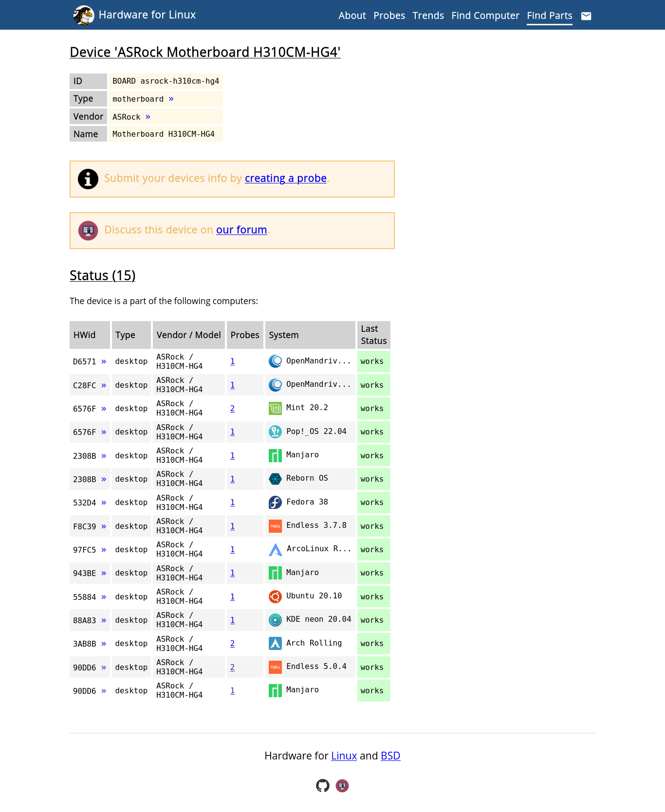Screen dimensions: 665x812
Task: Open 97FC5 computer via » arrow
Action: [104, 550]
